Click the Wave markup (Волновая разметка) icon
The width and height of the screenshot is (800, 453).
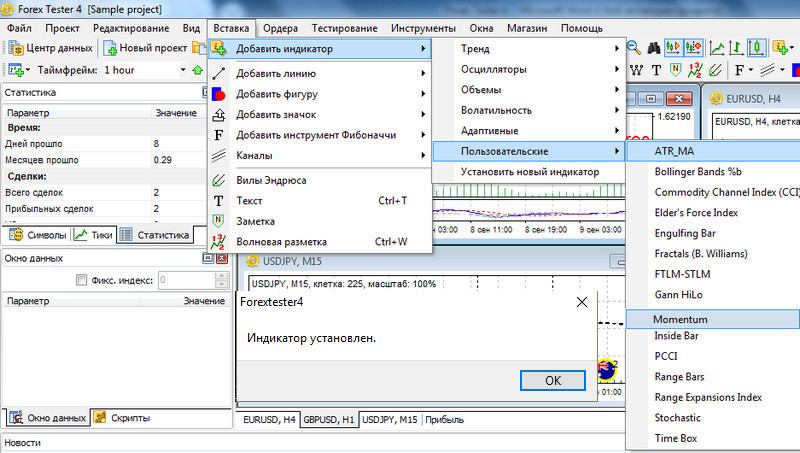coord(218,242)
